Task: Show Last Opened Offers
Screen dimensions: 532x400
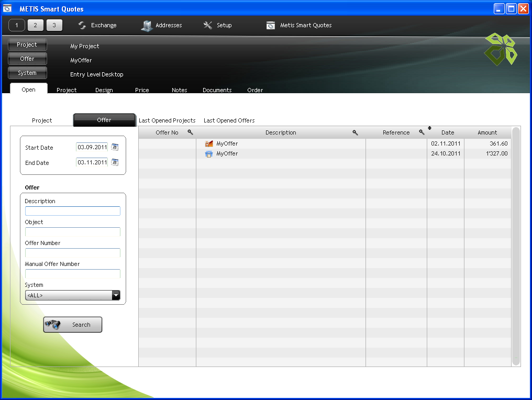Action: pos(229,120)
